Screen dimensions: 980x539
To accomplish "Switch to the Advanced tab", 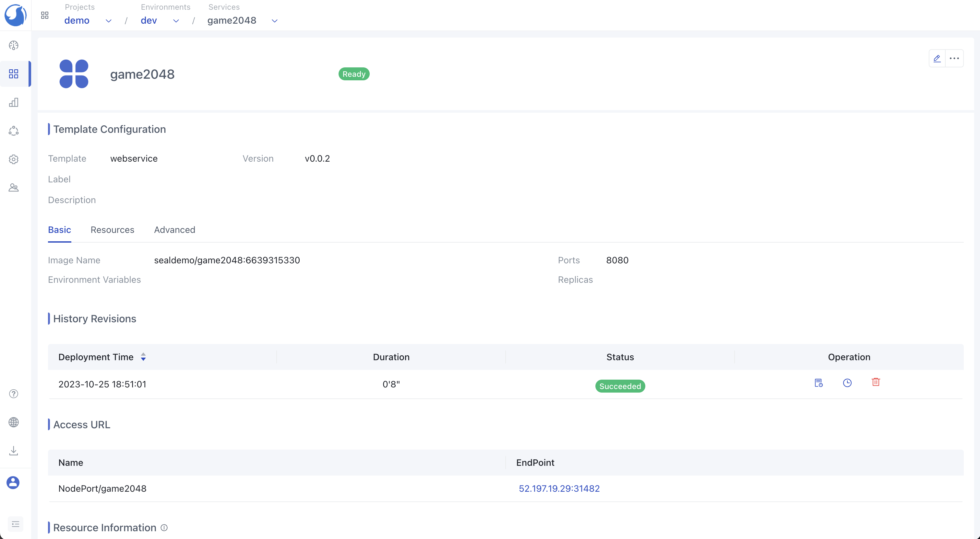I will (174, 230).
